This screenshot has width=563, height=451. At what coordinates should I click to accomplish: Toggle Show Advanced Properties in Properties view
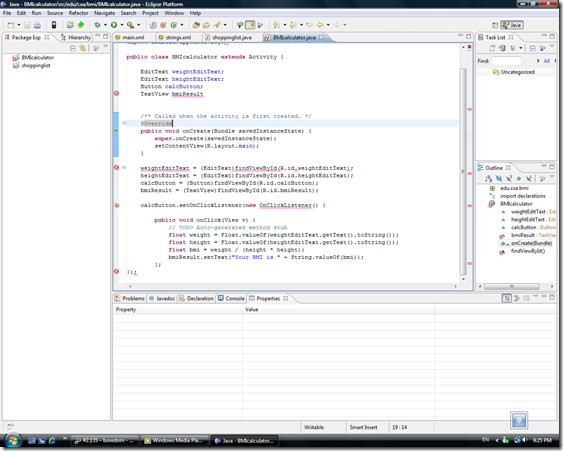click(517, 298)
